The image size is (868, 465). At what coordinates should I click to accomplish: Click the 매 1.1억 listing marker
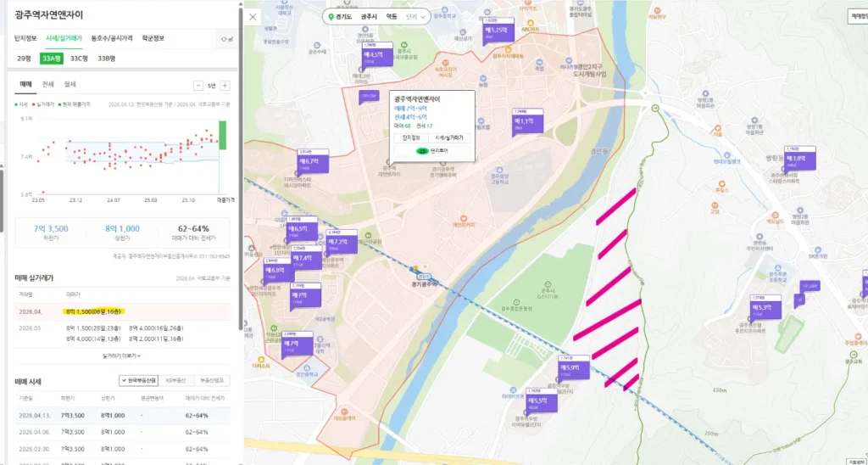[523, 123]
